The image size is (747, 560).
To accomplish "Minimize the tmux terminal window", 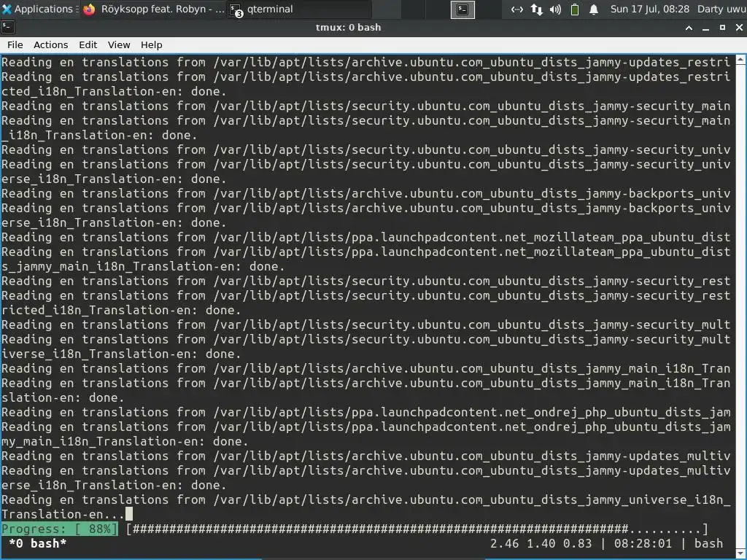I will tap(705, 28).
